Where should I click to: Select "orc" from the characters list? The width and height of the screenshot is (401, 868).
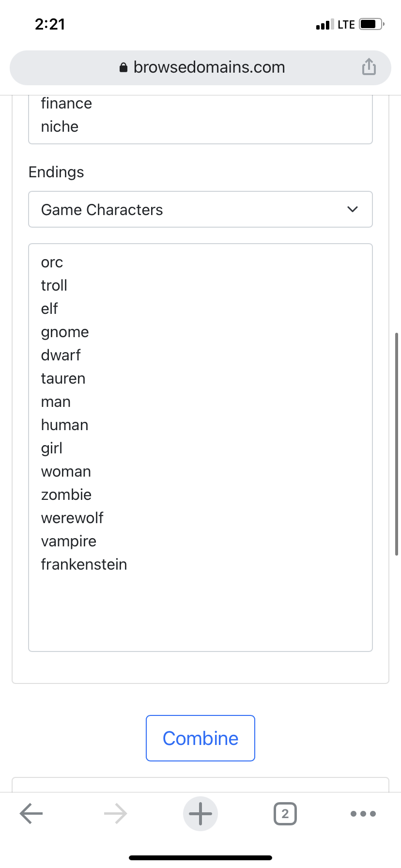coord(52,262)
